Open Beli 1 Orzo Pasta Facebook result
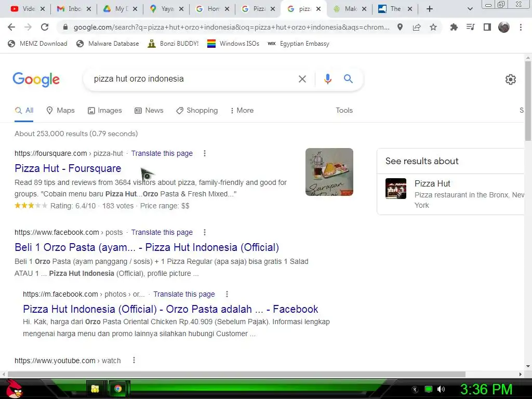Viewport: 532px width, 399px height. (147, 247)
